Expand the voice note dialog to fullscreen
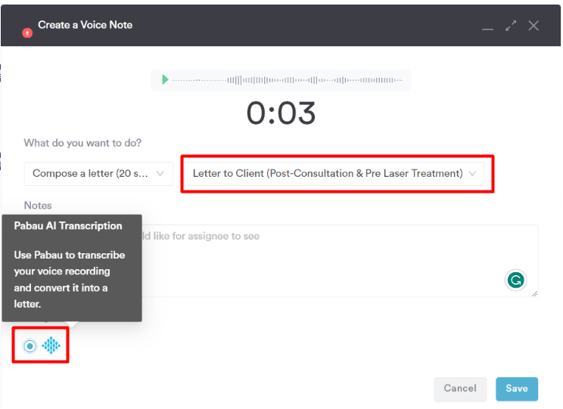The width and height of the screenshot is (563, 409). click(511, 25)
